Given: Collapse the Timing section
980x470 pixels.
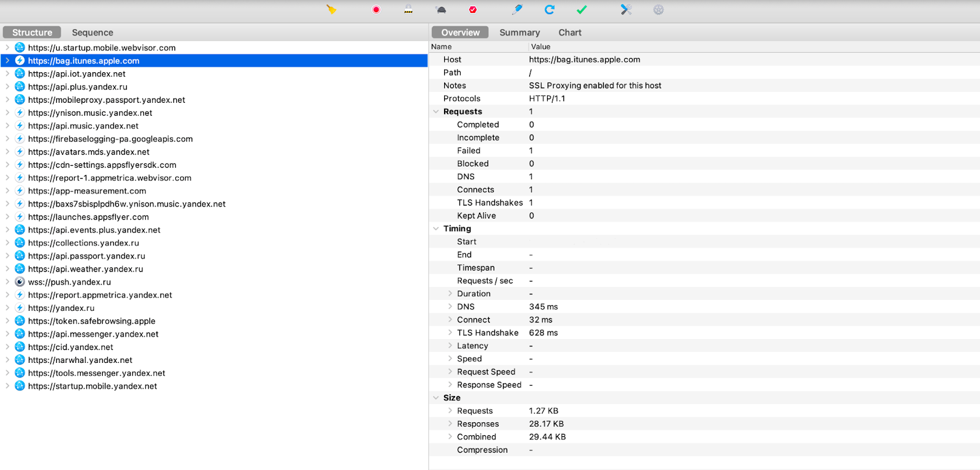Looking at the screenshot, I should [x=436, y=228].
